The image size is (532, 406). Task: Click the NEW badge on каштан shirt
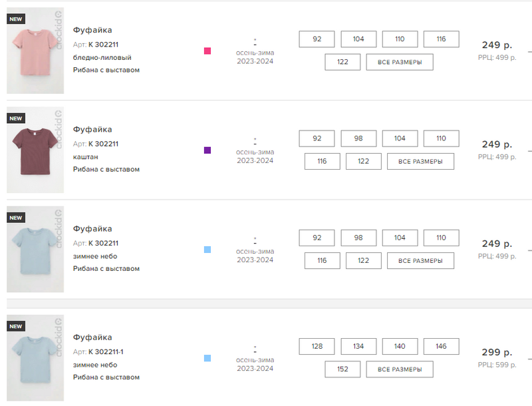coord(15,118)
